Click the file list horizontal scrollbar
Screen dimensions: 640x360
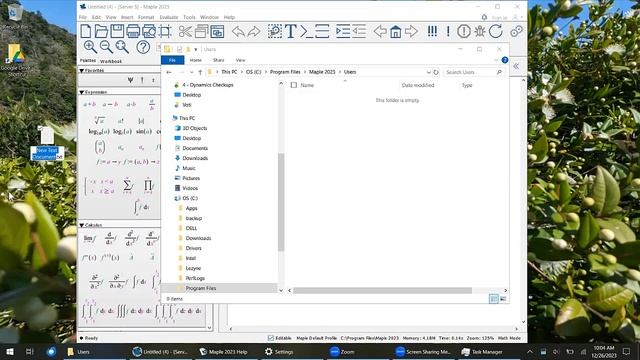(x=382, y=291)
